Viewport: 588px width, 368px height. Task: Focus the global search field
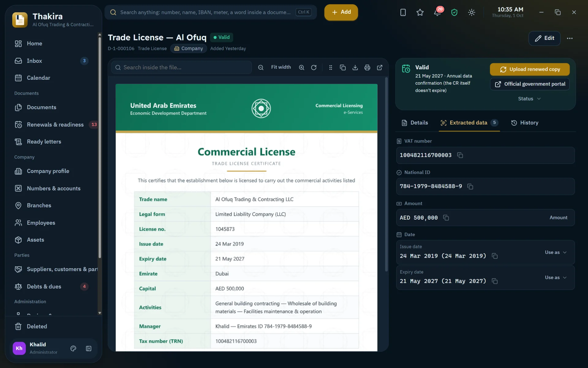point(211,12)
